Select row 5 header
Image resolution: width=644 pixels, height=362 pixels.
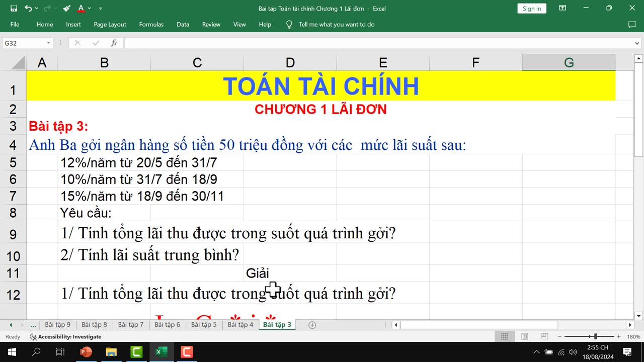[13, 162]
